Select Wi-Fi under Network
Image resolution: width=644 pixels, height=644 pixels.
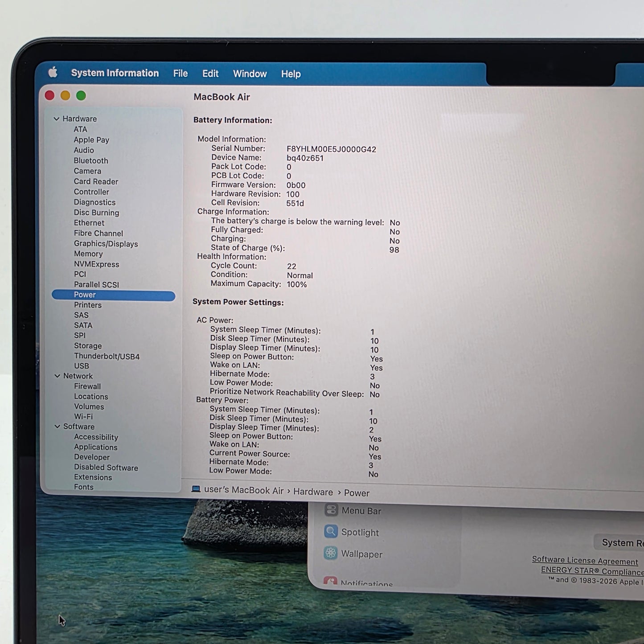[83, 416]
